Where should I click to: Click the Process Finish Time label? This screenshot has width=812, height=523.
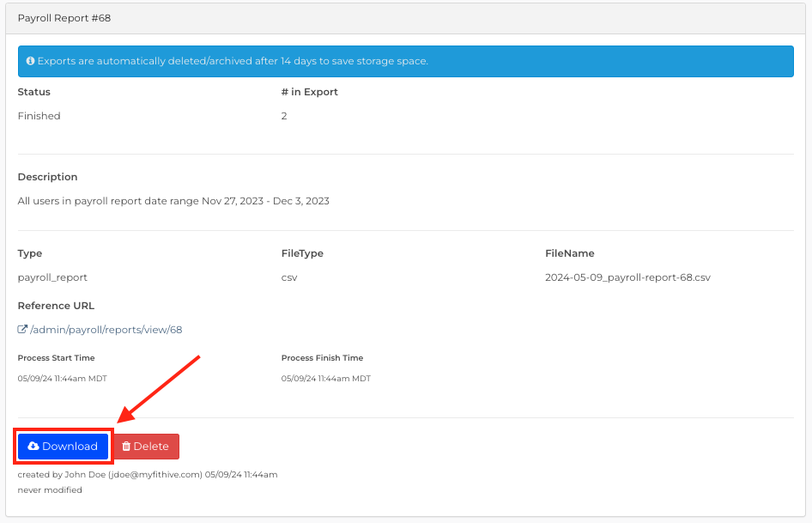pyautogui.click(x=322, y=357)
